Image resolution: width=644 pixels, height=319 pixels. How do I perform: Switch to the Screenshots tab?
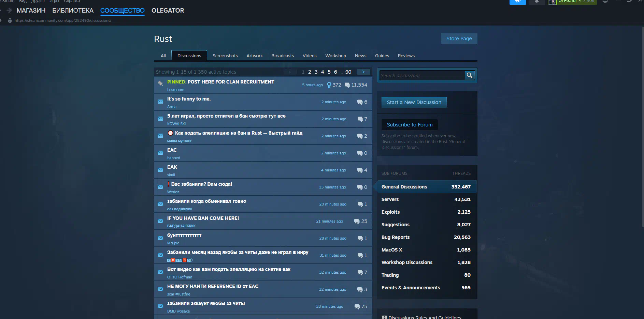coord(225,56)
